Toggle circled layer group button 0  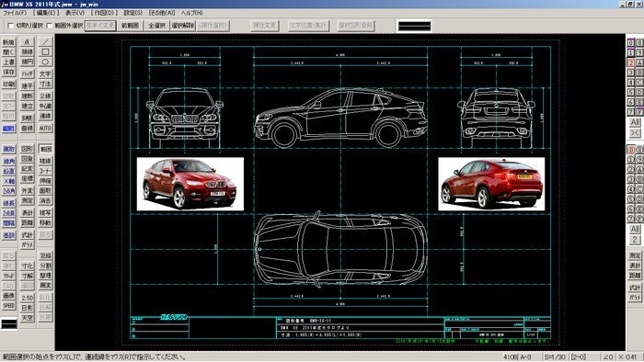[x=630, y=150]
